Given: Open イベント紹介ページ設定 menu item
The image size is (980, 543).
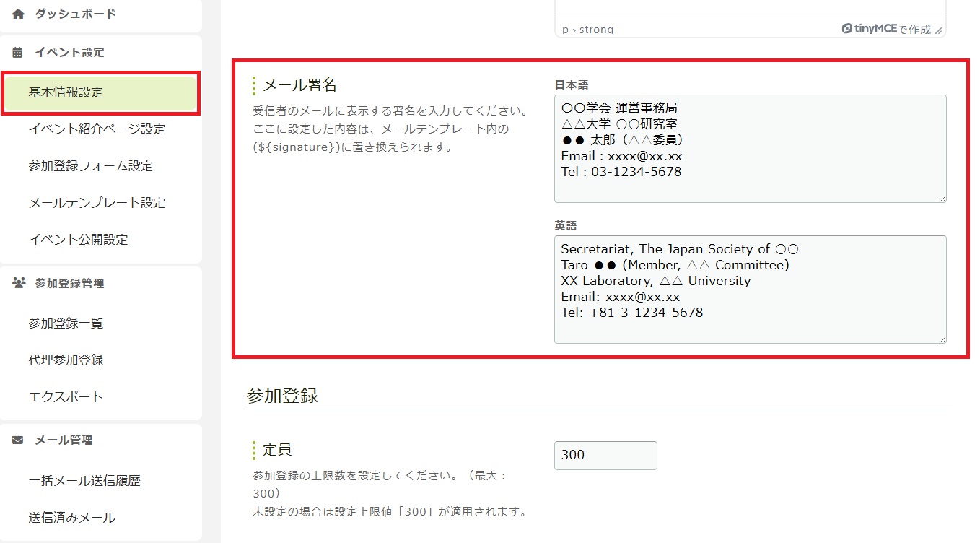Looking at the screenshot, I should 97,129.
